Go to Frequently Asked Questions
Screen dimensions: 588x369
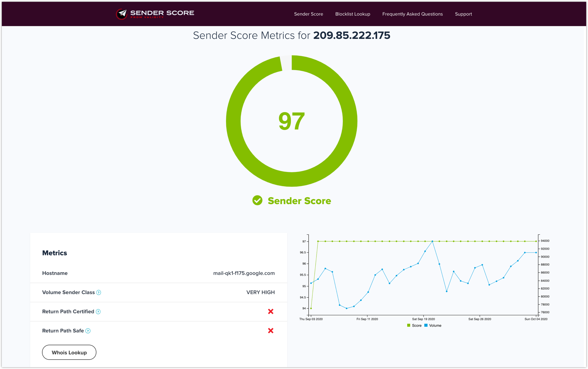tap(412, 14)
